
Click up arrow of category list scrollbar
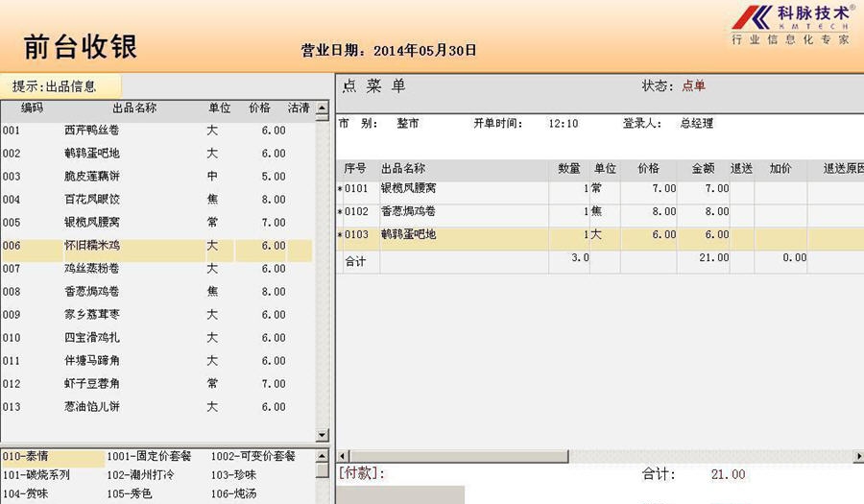pyautogui.click(x=323, y=456)
